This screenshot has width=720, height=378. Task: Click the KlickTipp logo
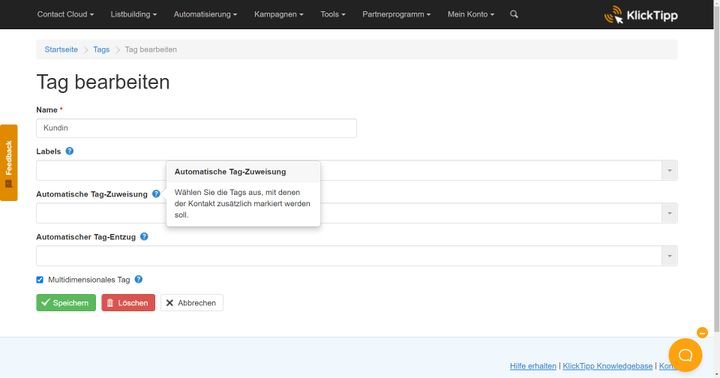point(641,15)
